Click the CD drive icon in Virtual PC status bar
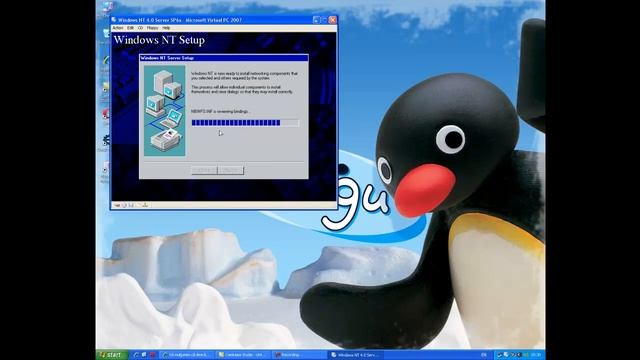The width and height of the screenshot is (640, 360). [x=124, y=205]
